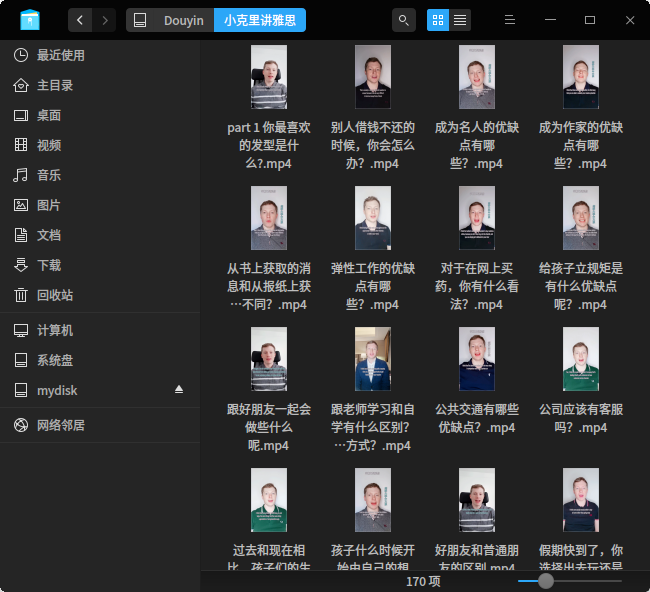Open 下载 downloads folder

point(100,265)
